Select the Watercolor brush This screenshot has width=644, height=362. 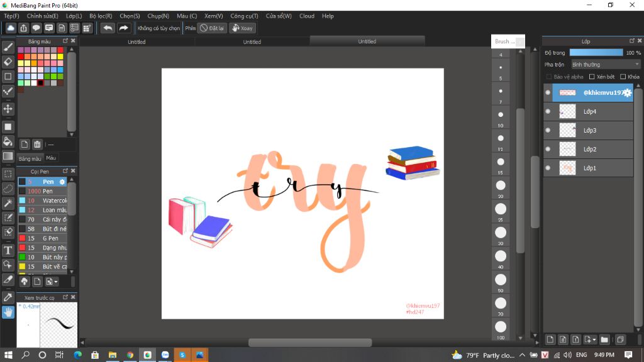42,200
